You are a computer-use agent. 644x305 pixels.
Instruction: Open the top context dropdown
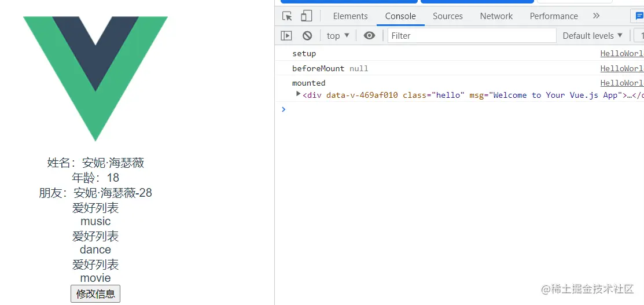[338, 36]
